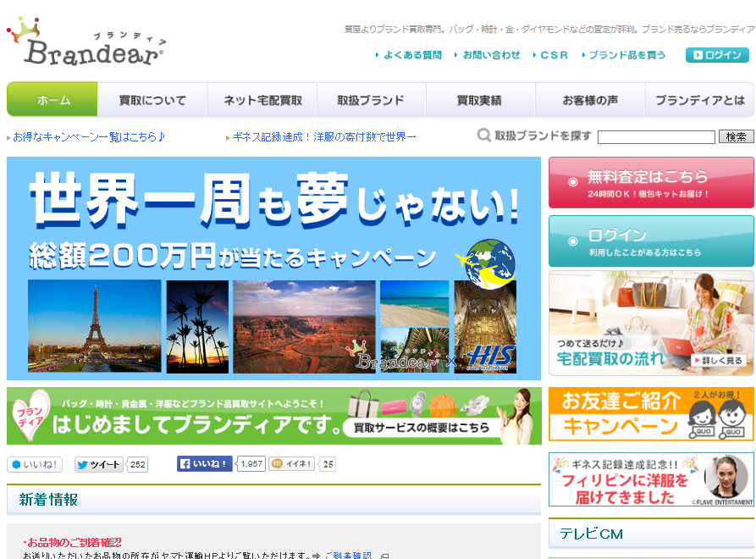Click the 詳しく見る arrow button
Image resolution: width=756 pixels, height=559 pixels.
pos(721,361)
